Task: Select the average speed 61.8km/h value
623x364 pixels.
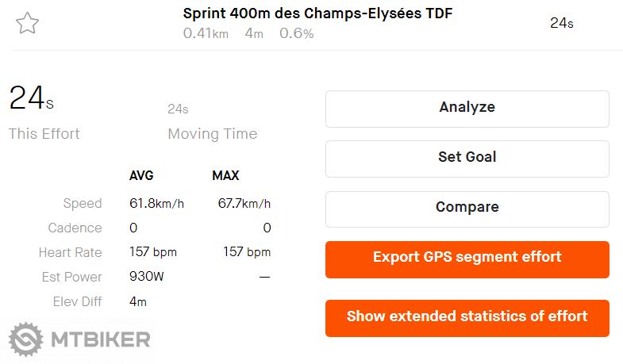Action: [156, 204]
